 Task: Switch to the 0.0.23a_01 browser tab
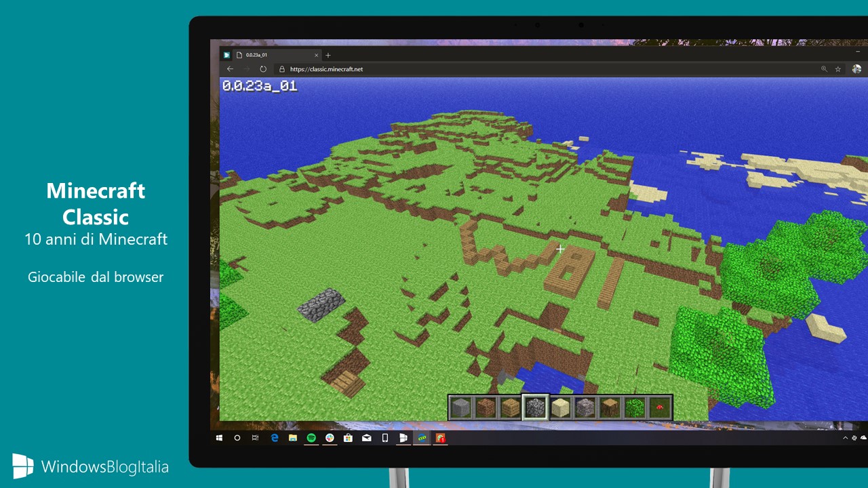[278, 55]
